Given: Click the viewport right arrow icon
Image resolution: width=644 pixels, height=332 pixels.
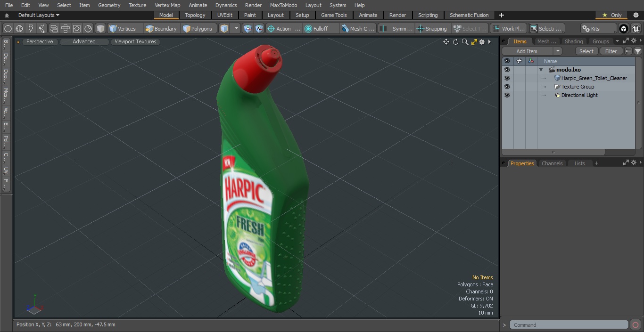Looking at the screenshot, I should [x=489, y=42].
